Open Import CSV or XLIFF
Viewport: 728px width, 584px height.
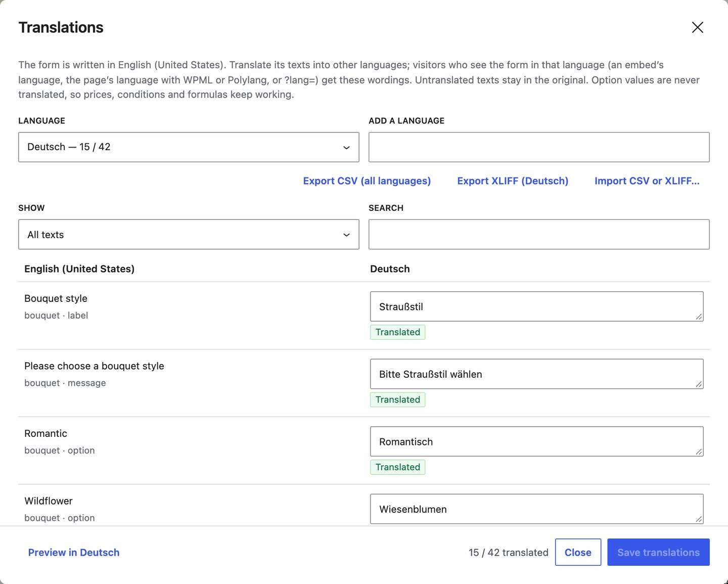click(647, 181)
